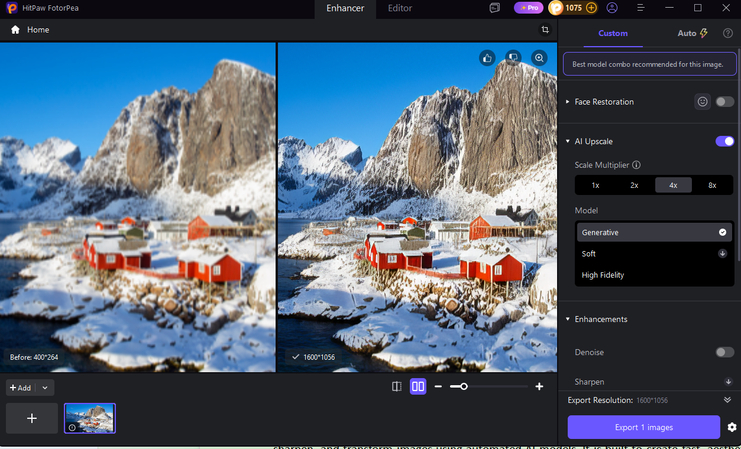Screen dimensions: 741x449
Task: Open the Add dropdown arrow
Action: tap(45, 388)
